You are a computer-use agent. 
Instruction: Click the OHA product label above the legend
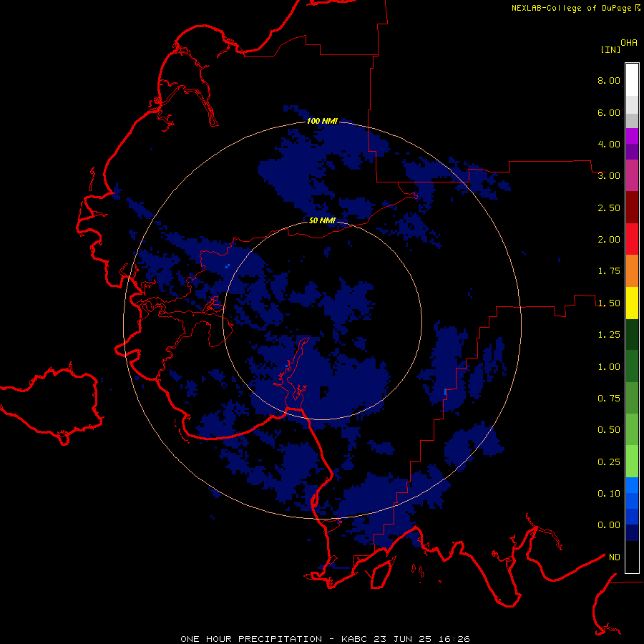[x=629, y=43]
